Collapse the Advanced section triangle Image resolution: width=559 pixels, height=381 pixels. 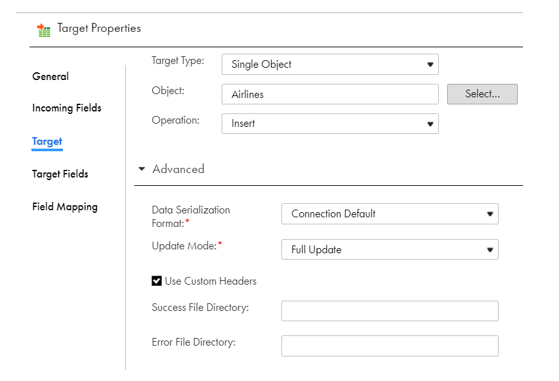(142, 169)
